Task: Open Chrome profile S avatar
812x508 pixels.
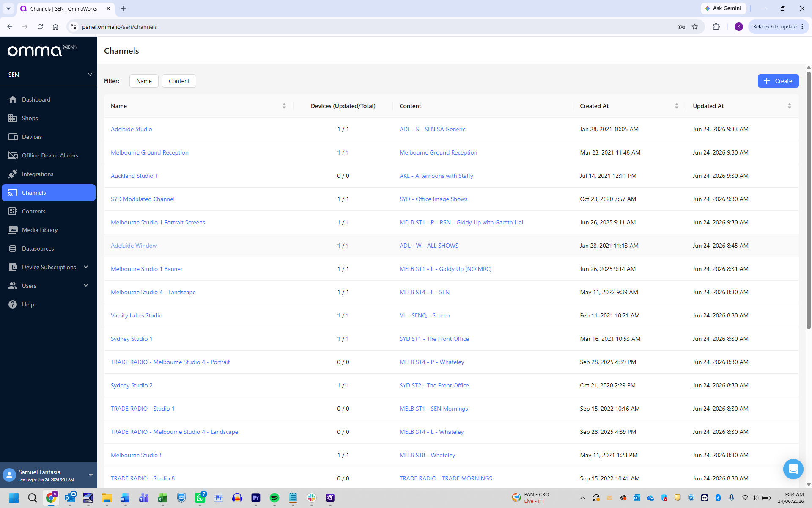Action: [x=738, y=27]
